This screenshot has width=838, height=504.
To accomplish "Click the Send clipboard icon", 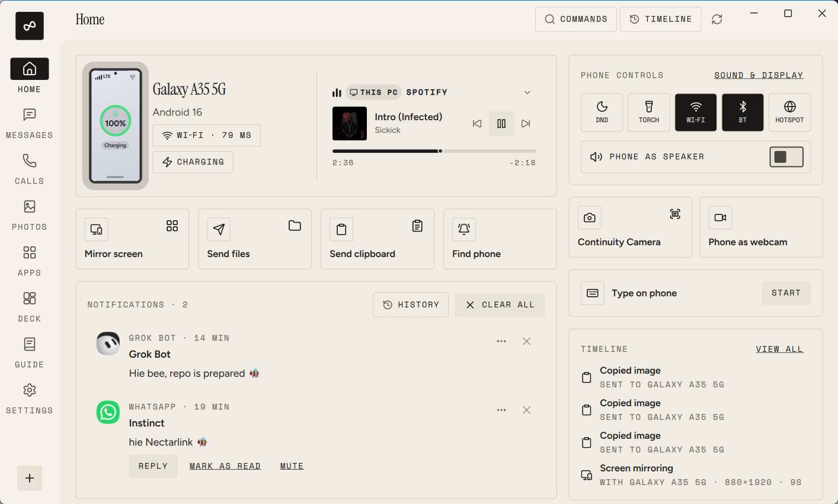I will tap(341, 229).
